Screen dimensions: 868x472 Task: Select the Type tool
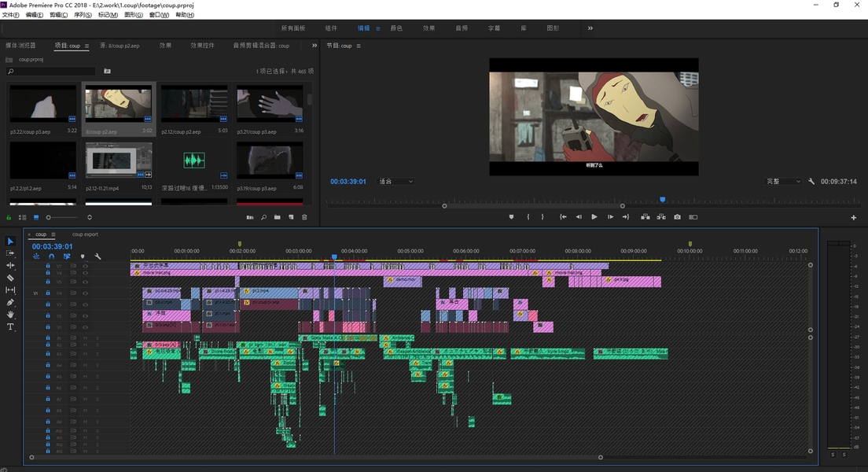10,326
